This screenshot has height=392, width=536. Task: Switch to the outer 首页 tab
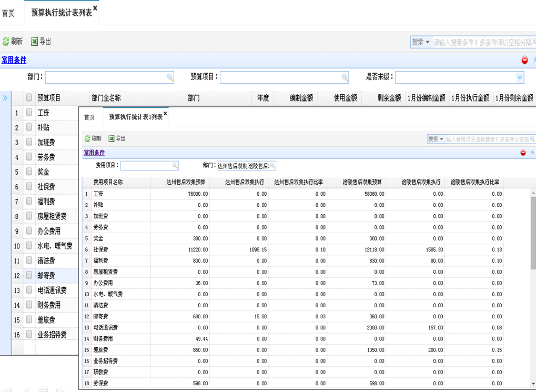[8, 13]
